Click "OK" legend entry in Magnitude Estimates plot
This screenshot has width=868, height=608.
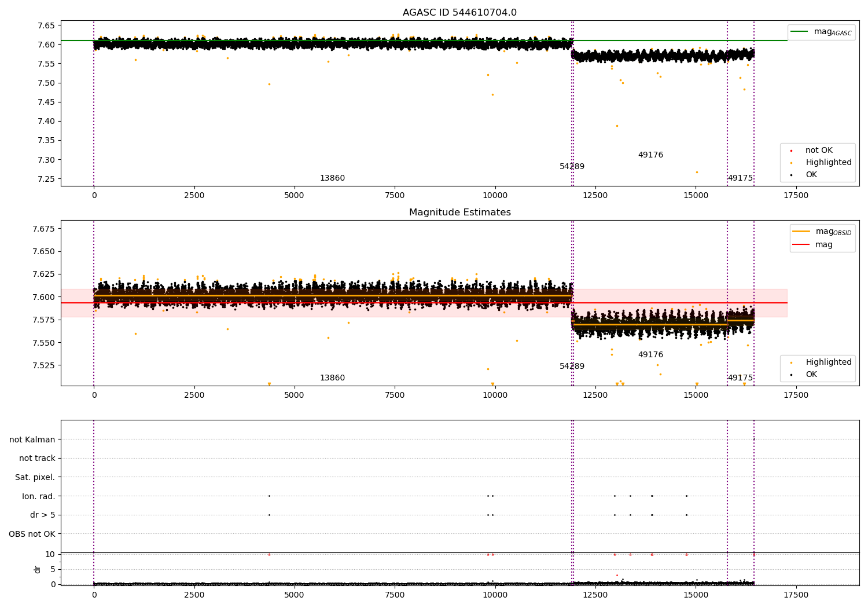click(x=804, y=375)
